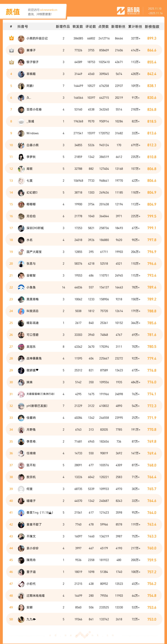
Task: Open the 深圳DYG轩城 account name
Action: tap(35, 228)
